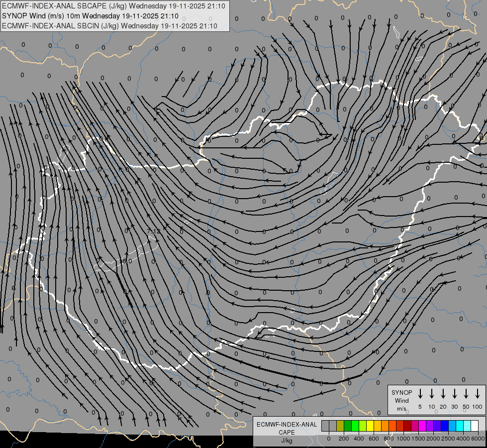Click the SYNOP Wind 10m title line
Image resolution: width=487 pixels, height=448 pixels.
point(90,16)
